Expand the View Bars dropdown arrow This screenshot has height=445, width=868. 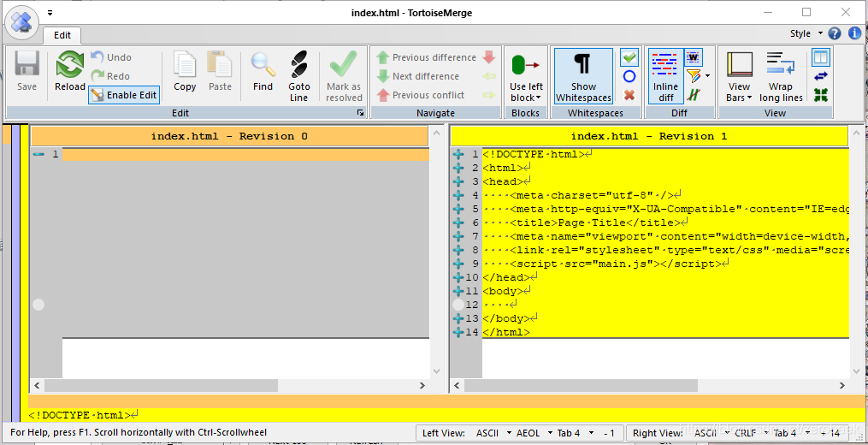(749, 98)
